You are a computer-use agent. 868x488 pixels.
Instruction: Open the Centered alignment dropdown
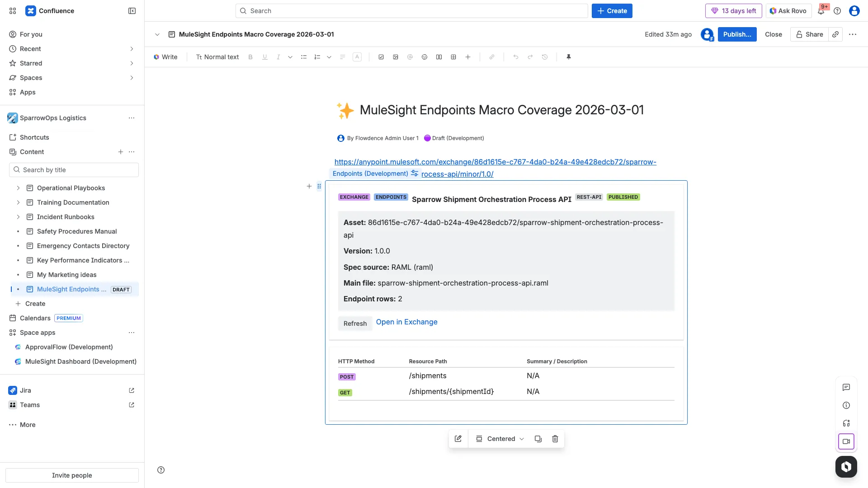pos(500,439)
